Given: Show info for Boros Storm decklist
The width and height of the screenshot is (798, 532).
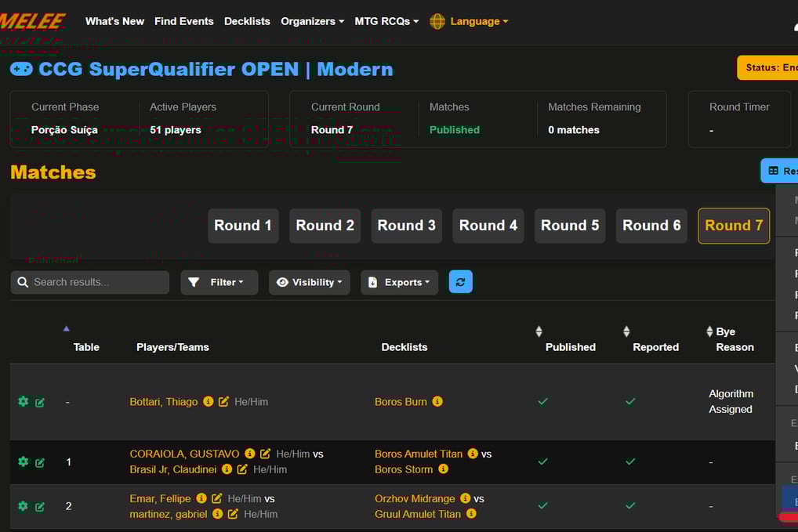Looking at the screenshot, I should click(x=443, y=469).
